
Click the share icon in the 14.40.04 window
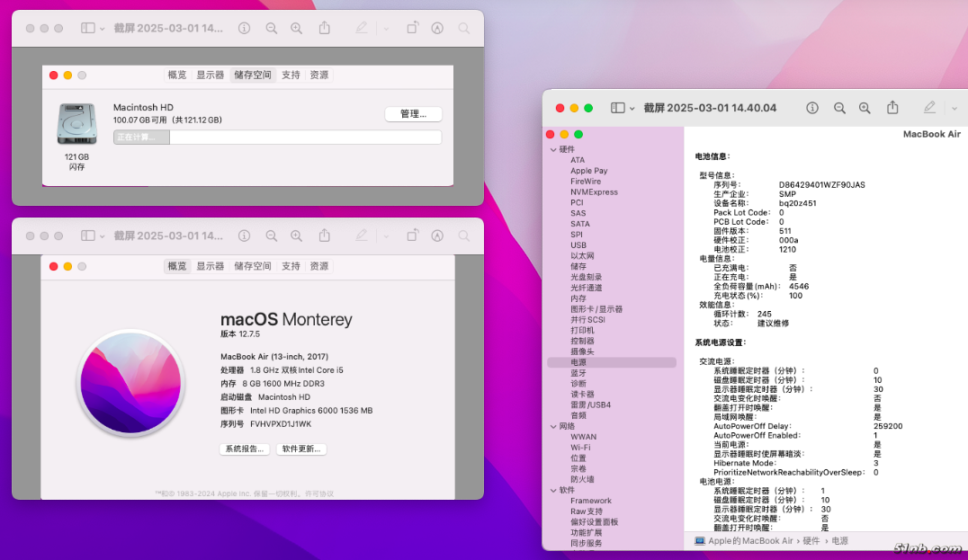[892, 108]
